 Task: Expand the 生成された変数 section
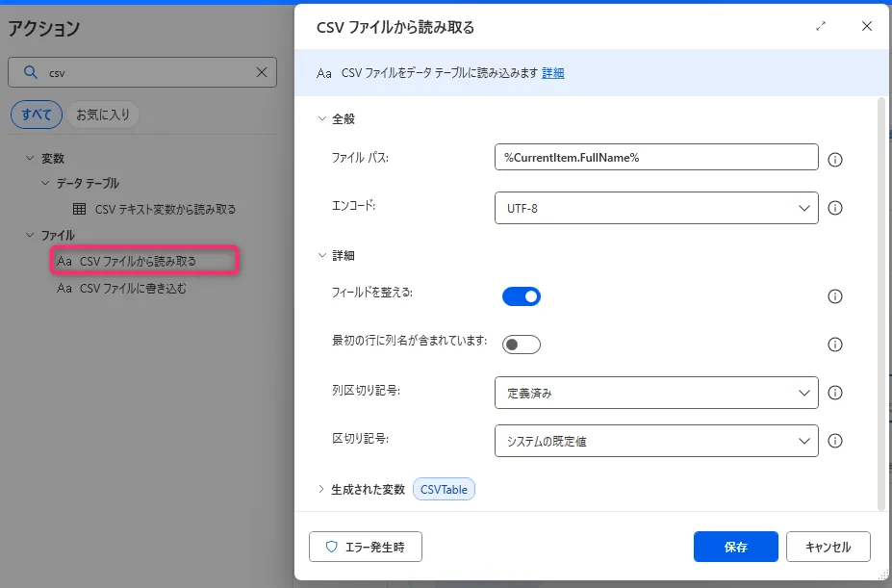tap(322, 489)
